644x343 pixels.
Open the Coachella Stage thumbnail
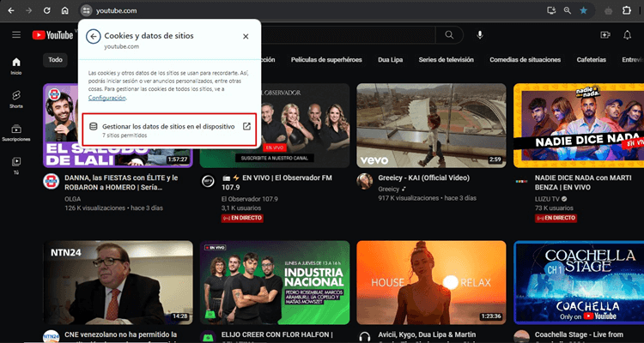[579, 283]
